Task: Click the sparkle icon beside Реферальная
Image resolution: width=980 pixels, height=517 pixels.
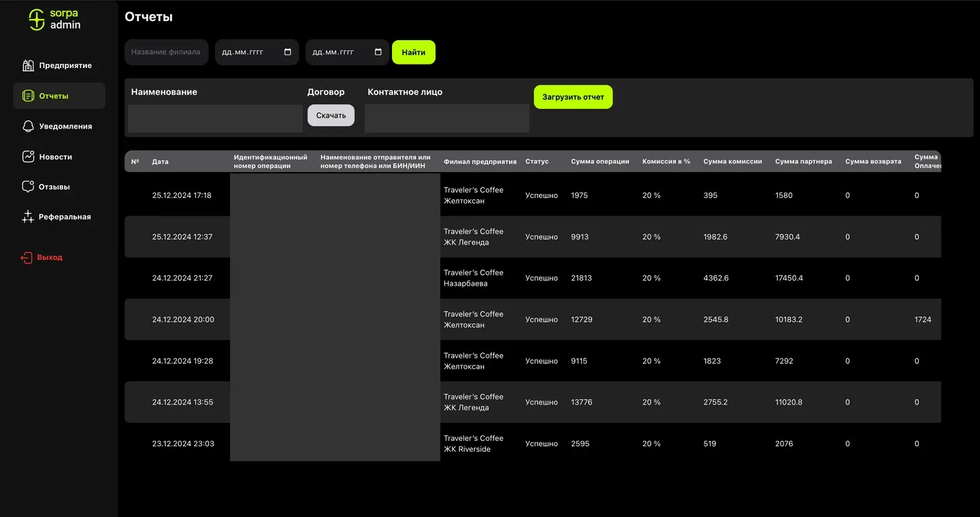Action: pyautogui.click(x=28, y=217)
